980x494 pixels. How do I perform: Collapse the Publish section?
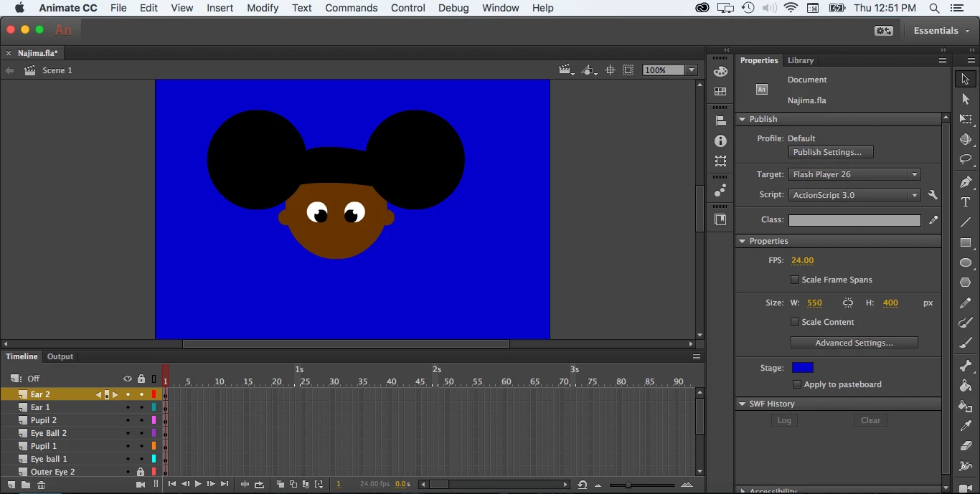pyautogui.click(x=742, y=119)
